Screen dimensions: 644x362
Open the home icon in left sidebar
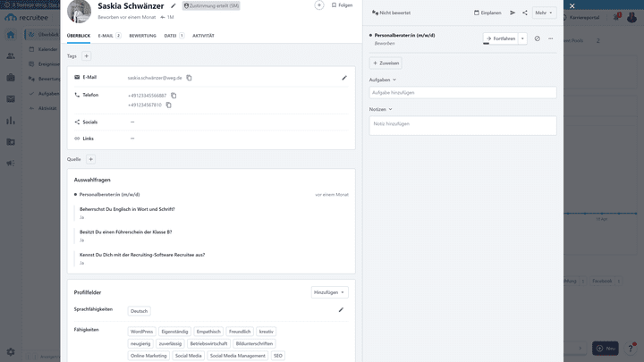tap(11, 35)
